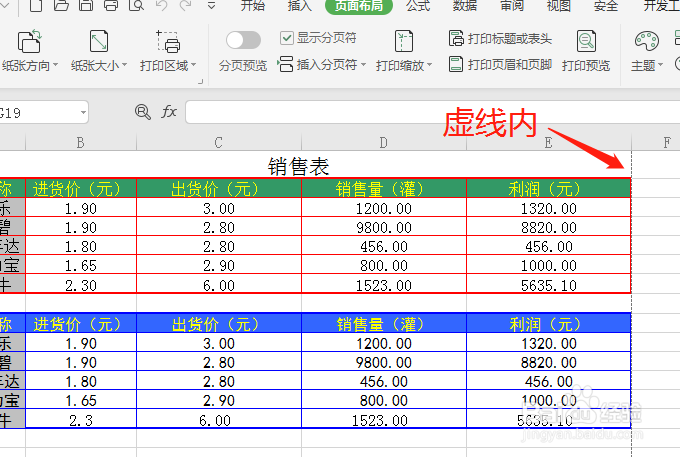Click blue header cell 利润（元）
The width and height of the screenshot is (680, 457).
point(549,323)
